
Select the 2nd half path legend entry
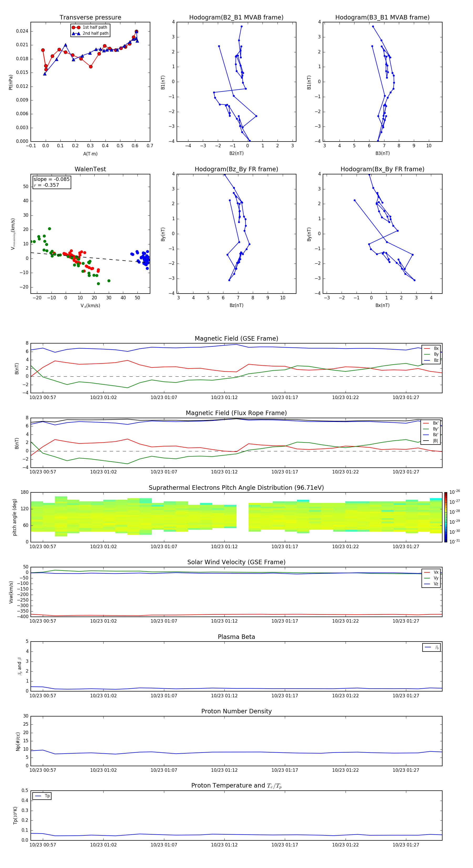click(90, 33)
